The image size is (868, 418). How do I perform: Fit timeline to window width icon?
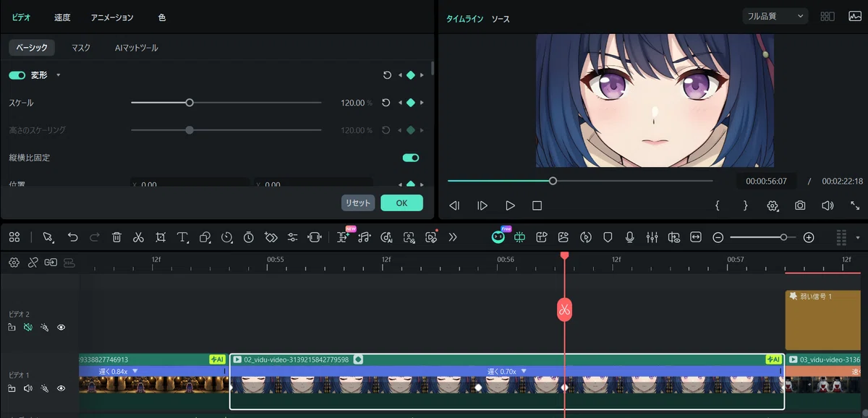click(696, 236)
